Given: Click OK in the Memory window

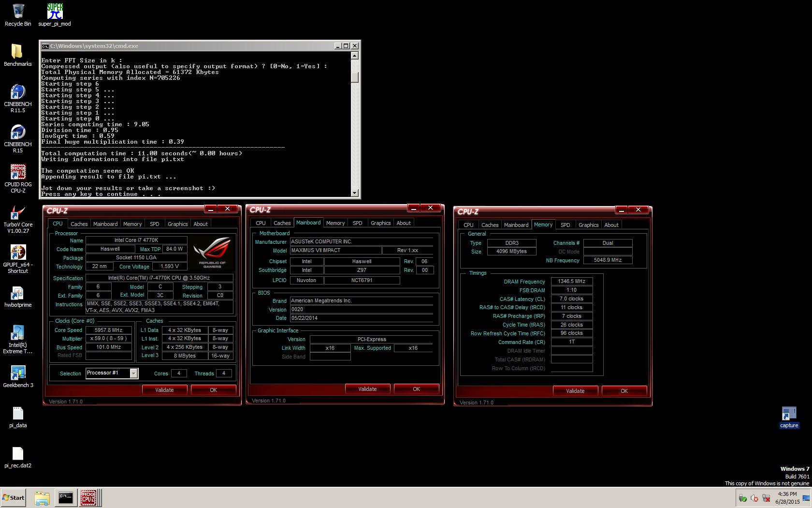Looking at the screenshot, I should [x=624, y=391].
